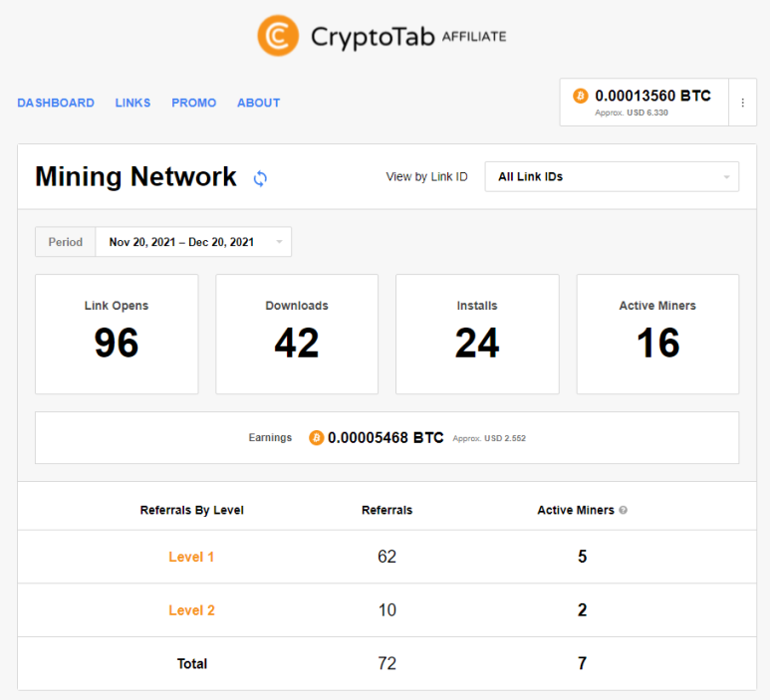Click the Level 2 referrals count 10
The height and width of the screenshot is (700, 770).
click(x=386, y=609)
